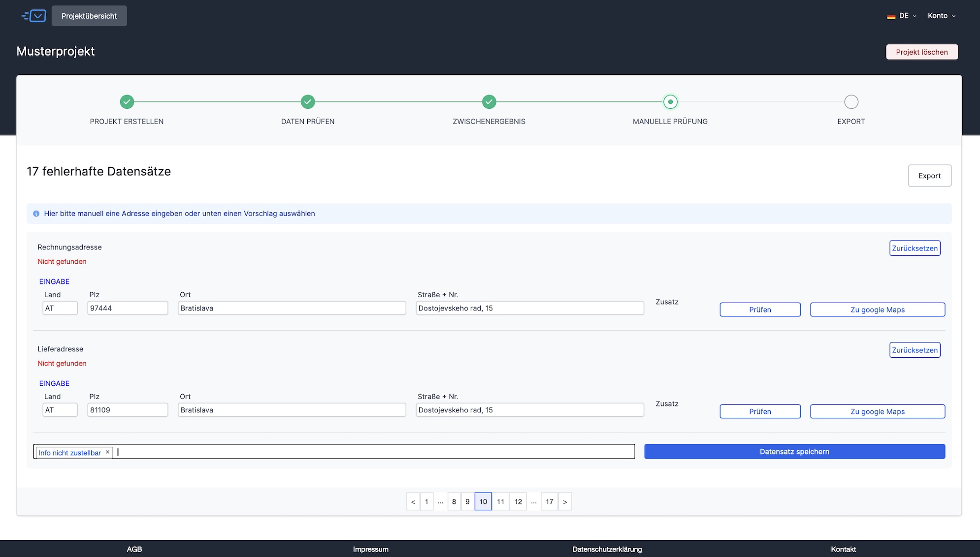Image resolution: width=980 pixels, height=557 pixels.
Task: Go to page 17
Action: coord(550,501)
